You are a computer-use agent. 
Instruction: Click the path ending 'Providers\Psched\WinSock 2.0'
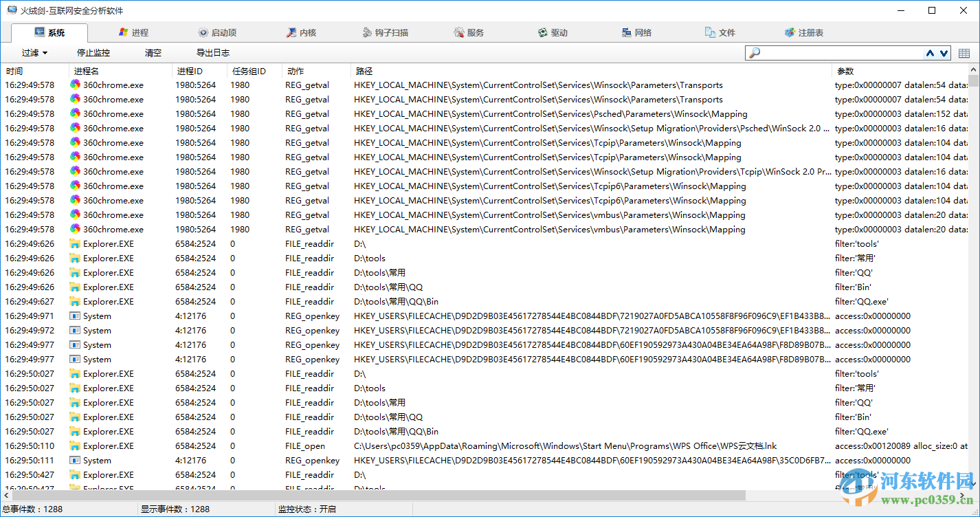[x=592, y=128]
